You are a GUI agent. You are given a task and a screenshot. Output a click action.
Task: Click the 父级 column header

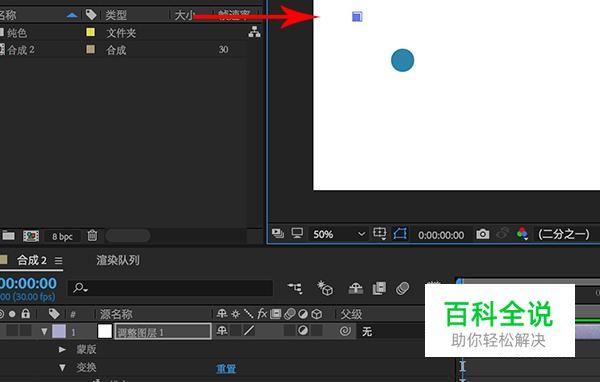[x=351, y=314]
